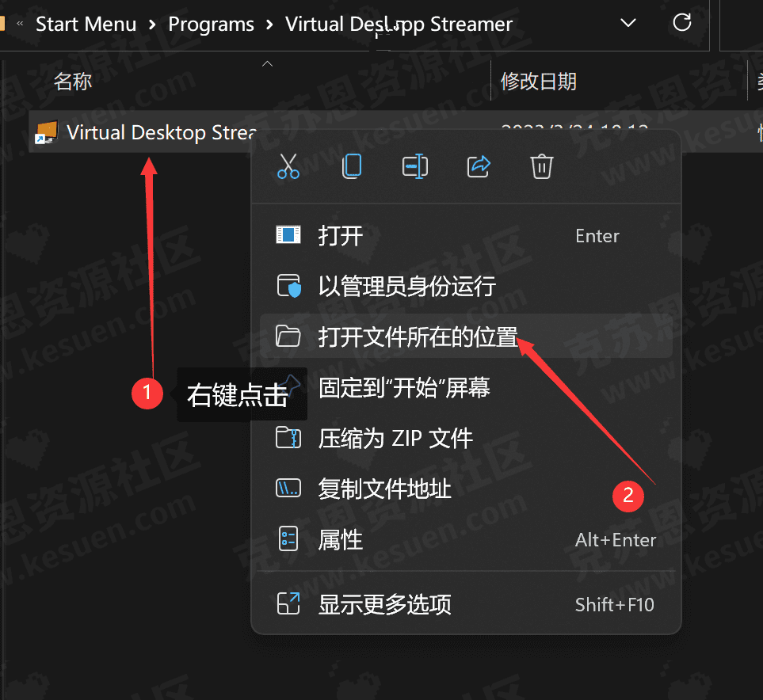Click the Delete trash can icon
The width and height of the screenshot is (763, 700).
tap(542, 166)
